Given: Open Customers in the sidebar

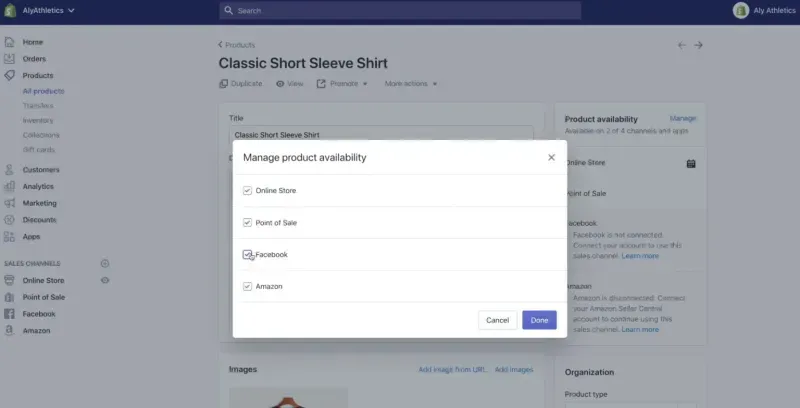Looking at the screenshot, I should (x=41, y=169).
